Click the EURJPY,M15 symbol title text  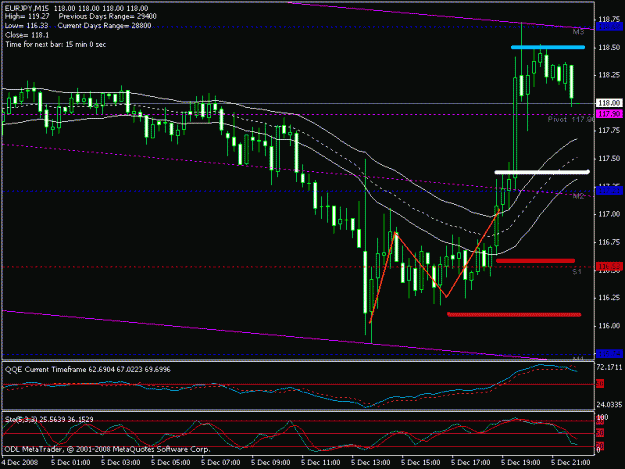(28, 8)
